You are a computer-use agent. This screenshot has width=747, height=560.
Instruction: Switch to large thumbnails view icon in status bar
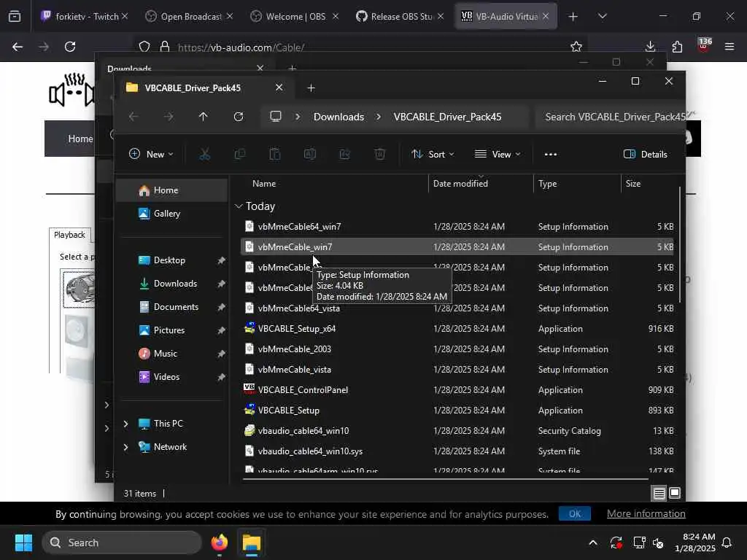675,494
